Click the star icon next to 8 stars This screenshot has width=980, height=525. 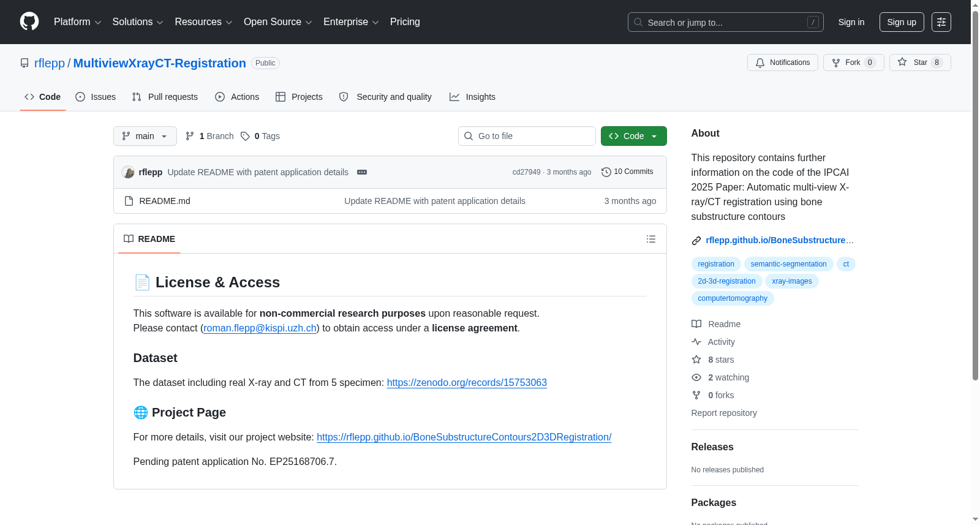point(696,360)
